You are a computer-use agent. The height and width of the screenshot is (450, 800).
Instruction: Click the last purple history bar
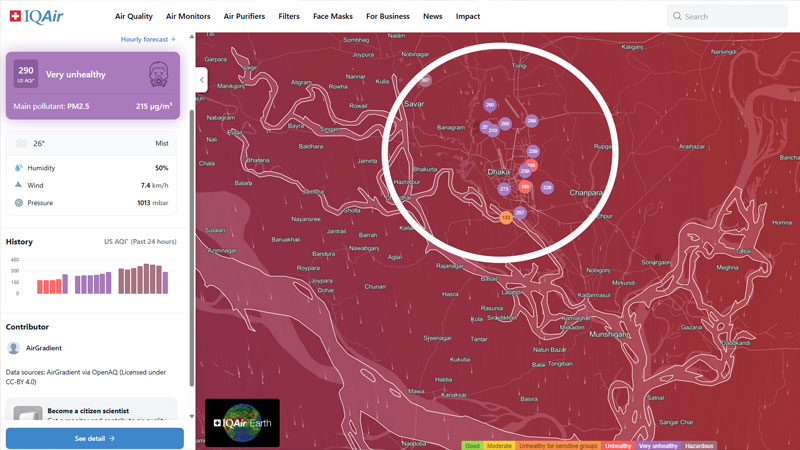pyautogui.click(x=165, y=283)
